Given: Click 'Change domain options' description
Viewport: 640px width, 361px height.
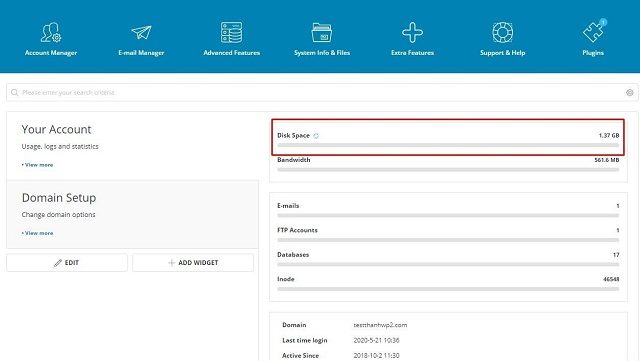Looking at the screenshot, I should click(x=58, y=214).
